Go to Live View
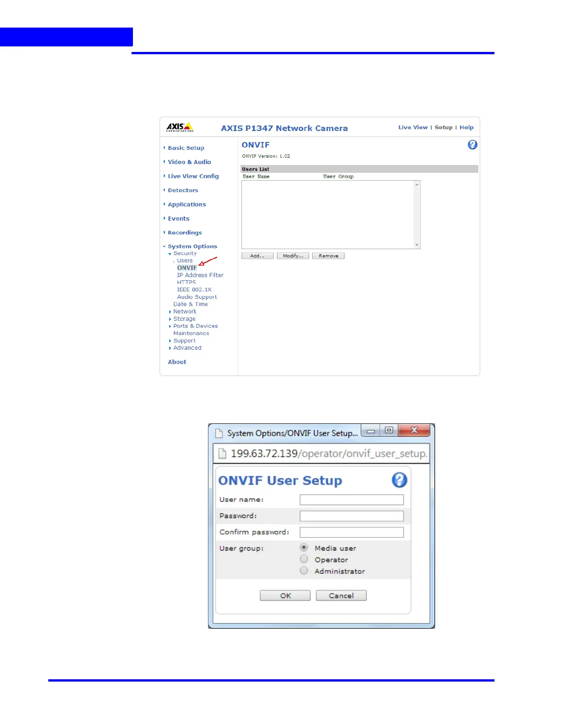 tap(413, 127)
